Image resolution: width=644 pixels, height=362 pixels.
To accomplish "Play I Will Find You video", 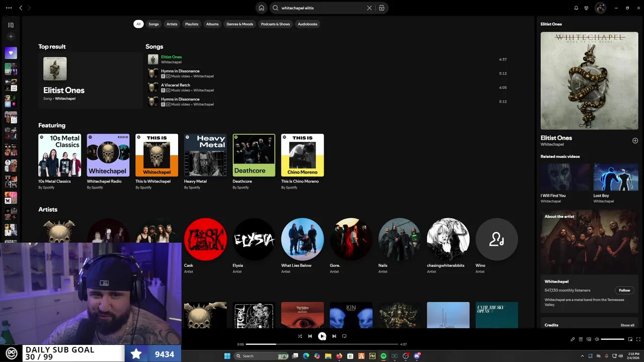I will (x=563, y=177).
